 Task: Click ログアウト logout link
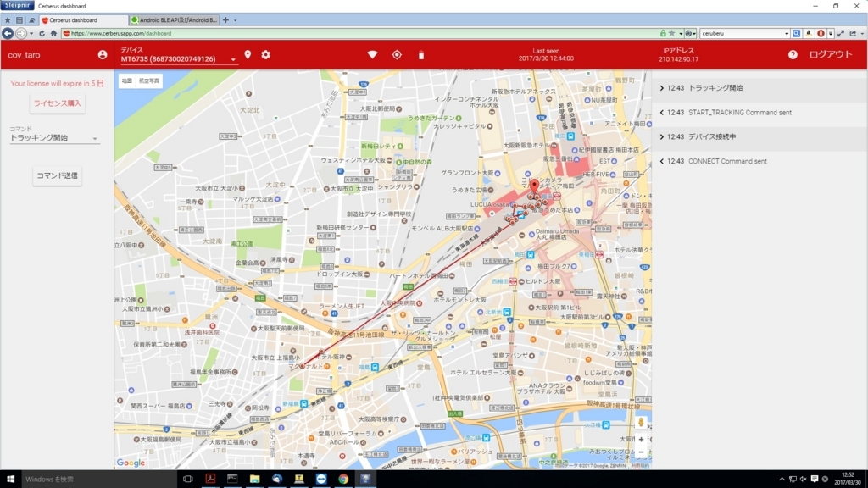[831, 55]
